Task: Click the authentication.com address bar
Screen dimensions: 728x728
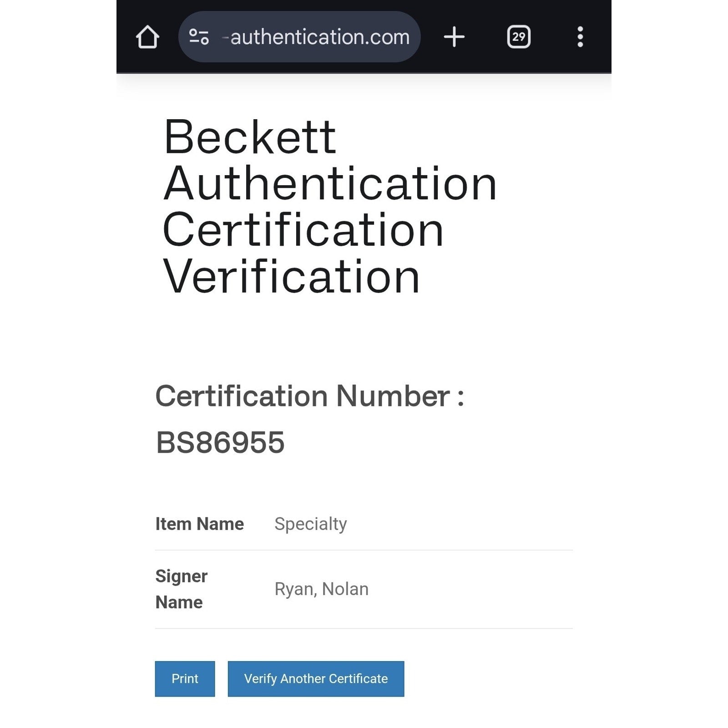Action: [319, 37]
